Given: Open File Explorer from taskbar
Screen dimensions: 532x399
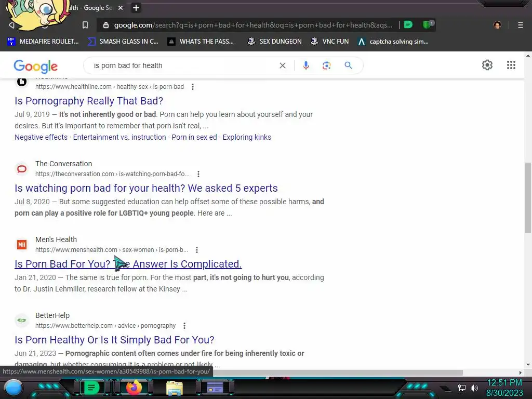Looking at the screenshot, I should pos(175,388).
